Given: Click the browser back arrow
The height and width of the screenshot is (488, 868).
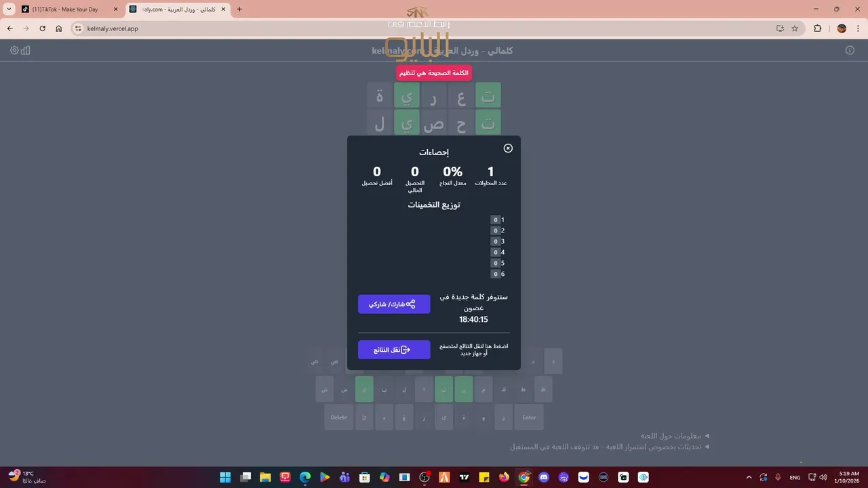Looking at the screenshot, I should (10, 28).
